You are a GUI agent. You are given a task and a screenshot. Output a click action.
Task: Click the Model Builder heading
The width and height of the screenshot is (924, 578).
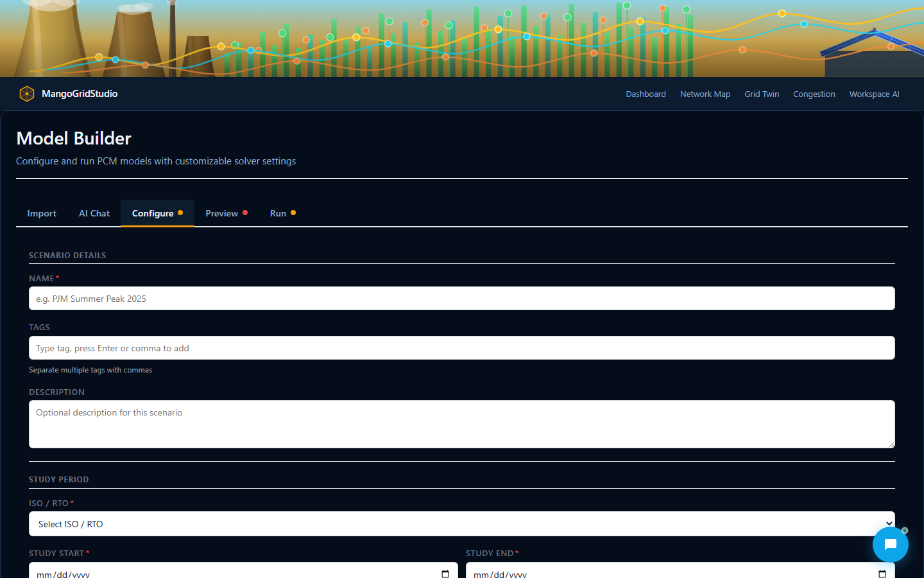click(x=74, y=138)
